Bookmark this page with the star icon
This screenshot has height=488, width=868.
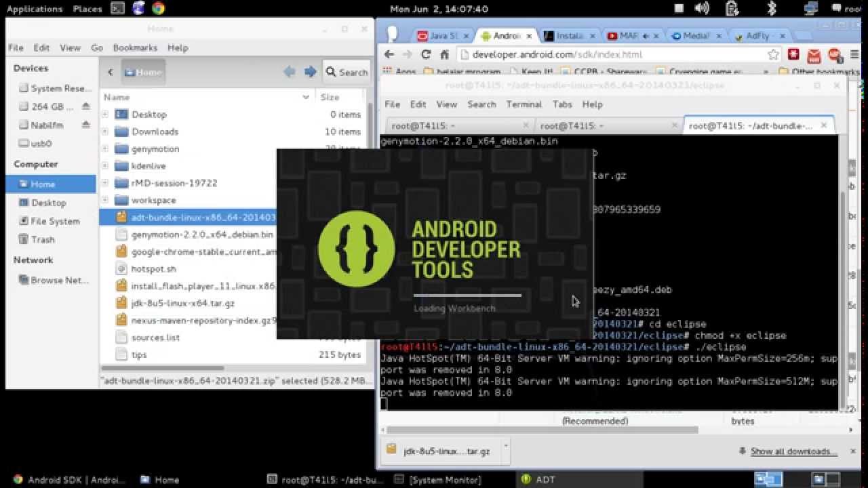(773, 55)
